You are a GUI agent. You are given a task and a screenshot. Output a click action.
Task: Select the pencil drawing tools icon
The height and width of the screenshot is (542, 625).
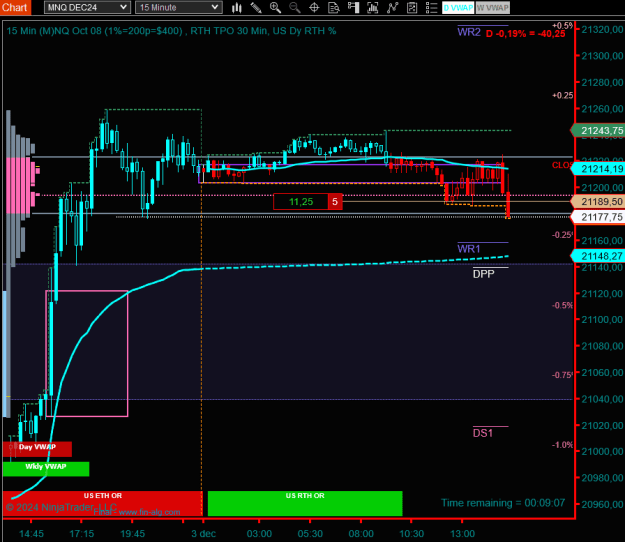tap(256, 8)
